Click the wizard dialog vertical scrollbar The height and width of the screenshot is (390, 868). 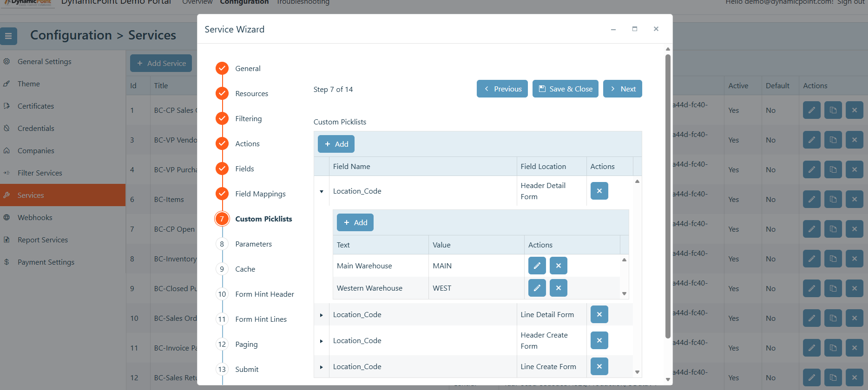click(668, 196)
